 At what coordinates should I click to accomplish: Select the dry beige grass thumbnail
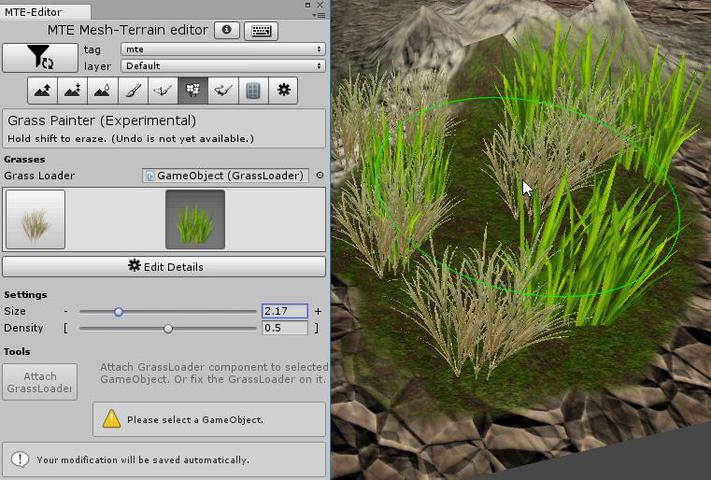click(35, 220)
